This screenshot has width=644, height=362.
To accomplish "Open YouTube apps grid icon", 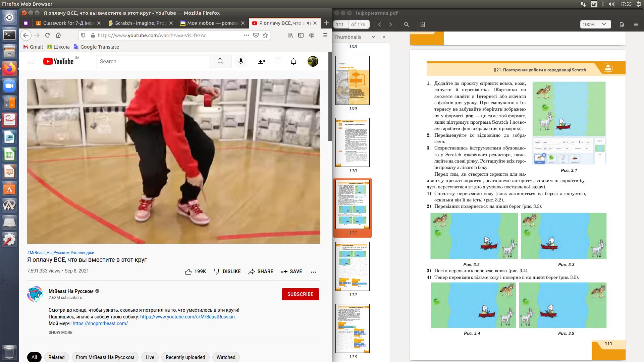I will coord(277,61).
